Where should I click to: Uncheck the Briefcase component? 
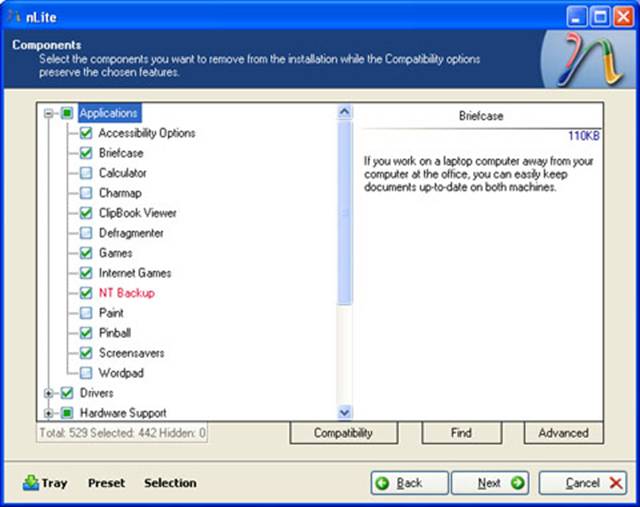click(x=86, y=153)
